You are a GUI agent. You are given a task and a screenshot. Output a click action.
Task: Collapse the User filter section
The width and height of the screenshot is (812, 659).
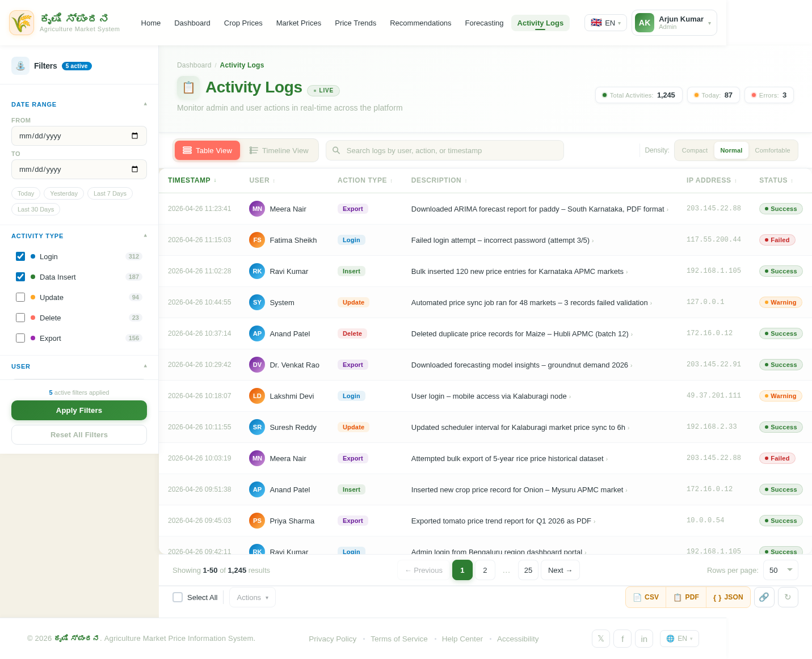(x=145, y=366)
